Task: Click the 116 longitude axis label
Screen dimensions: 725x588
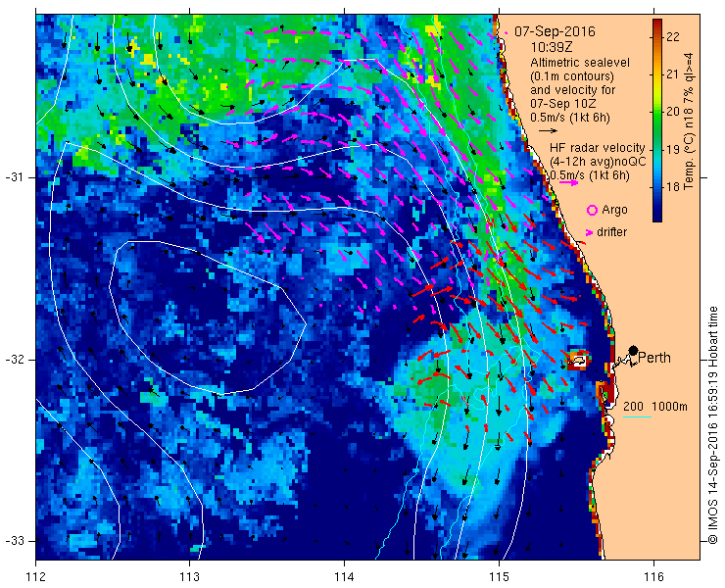Action: coord(653,577)
